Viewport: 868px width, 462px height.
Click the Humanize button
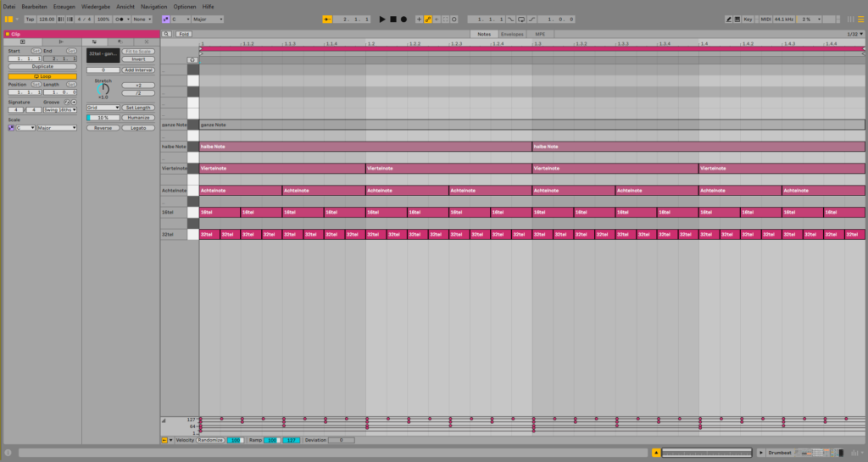tap(138, 118)
